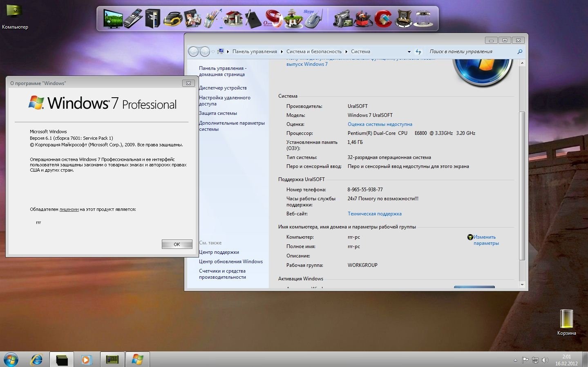Open Диспетчер устройств
Viewport: 588px width, 367px height.
click(x=223, y=88)
